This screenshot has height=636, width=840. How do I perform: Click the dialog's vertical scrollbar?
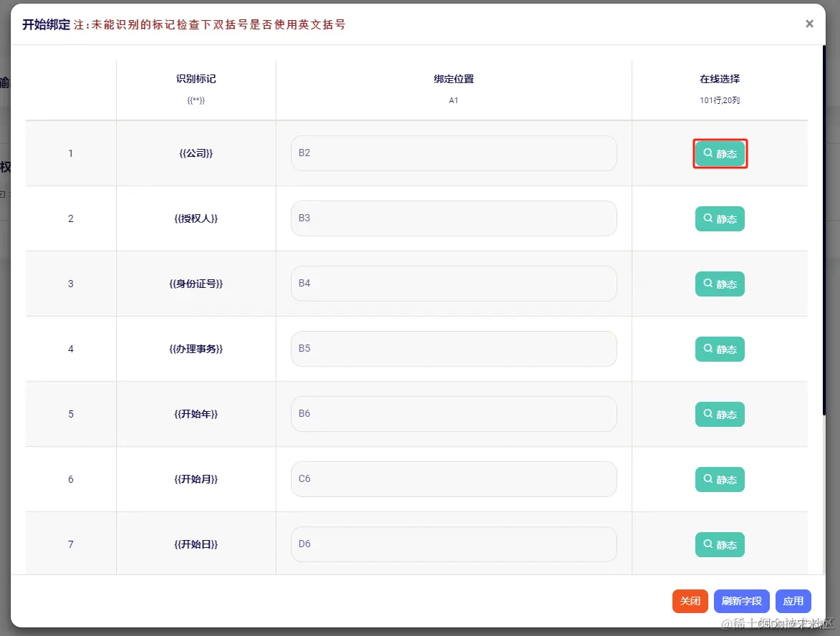click(824, 231)
